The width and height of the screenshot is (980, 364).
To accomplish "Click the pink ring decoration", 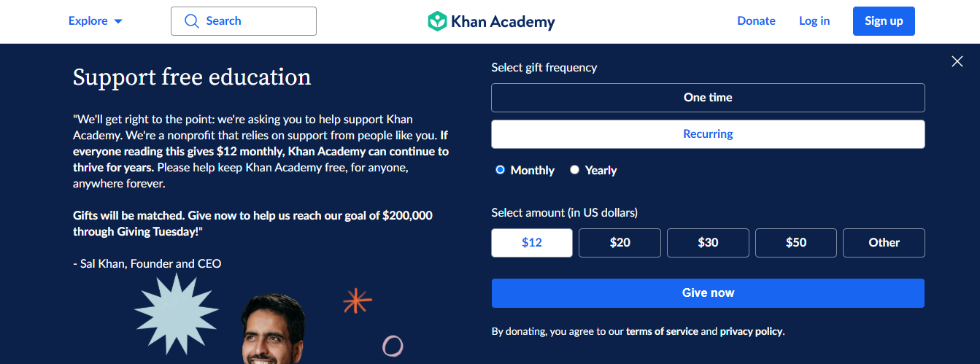I will tap(393, 346).
